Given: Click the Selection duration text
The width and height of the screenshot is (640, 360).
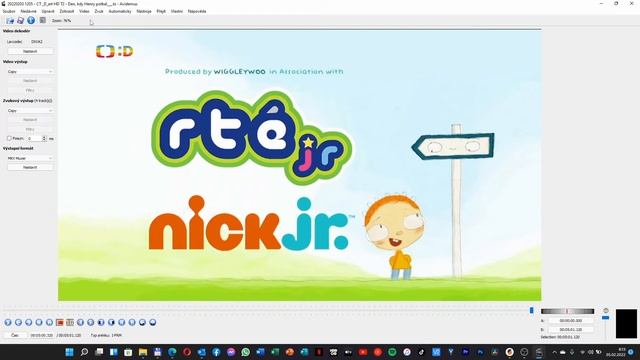Looking at the screenshot, I should tap(561, 337).
